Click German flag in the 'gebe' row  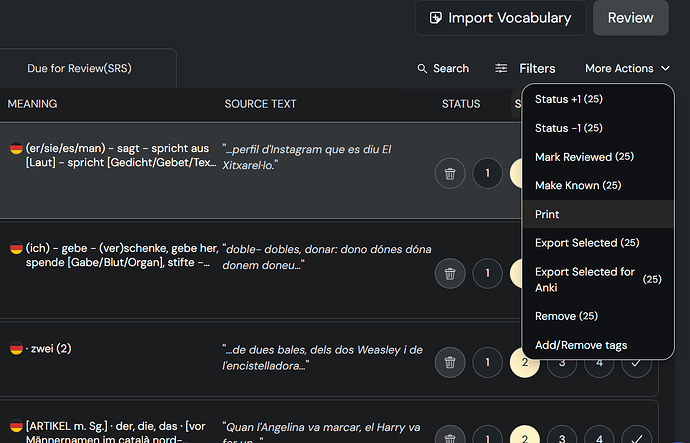(16, 248)
